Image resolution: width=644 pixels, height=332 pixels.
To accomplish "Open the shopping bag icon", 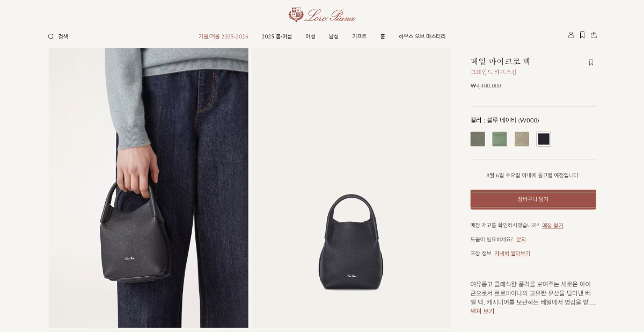I will pyautogui.click(x=594, y=35).
